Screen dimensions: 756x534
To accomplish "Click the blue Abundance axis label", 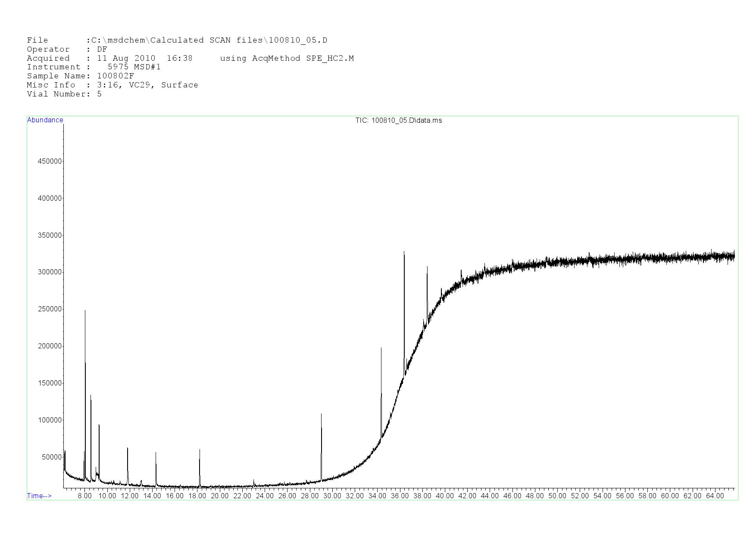I will 45,120.
